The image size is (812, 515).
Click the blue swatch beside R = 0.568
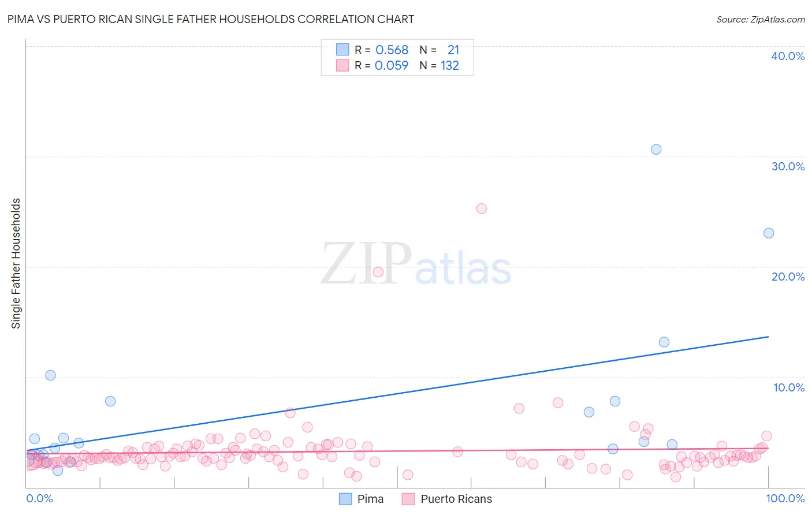point(342,50)
